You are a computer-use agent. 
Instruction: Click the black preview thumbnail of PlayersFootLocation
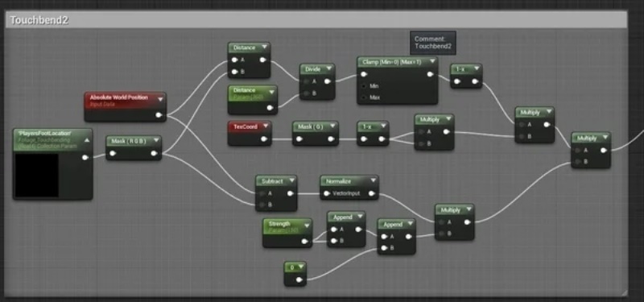tap(36, 176)
